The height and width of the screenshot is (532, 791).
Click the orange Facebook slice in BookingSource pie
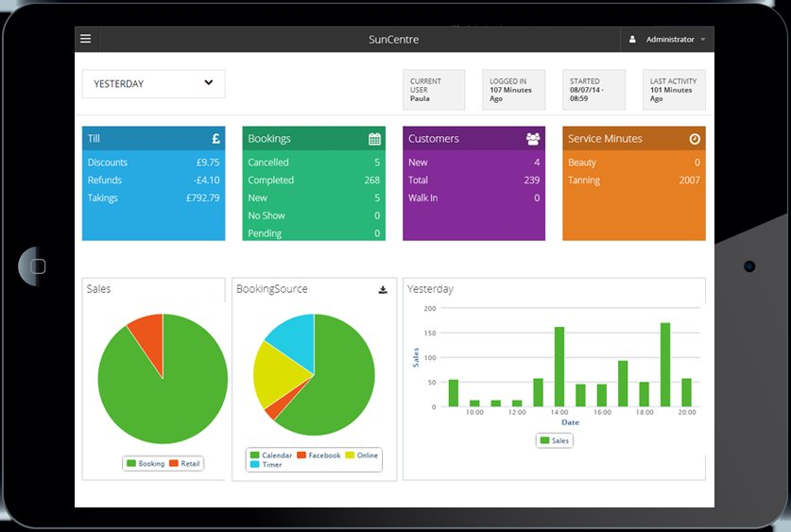point(278,406)
